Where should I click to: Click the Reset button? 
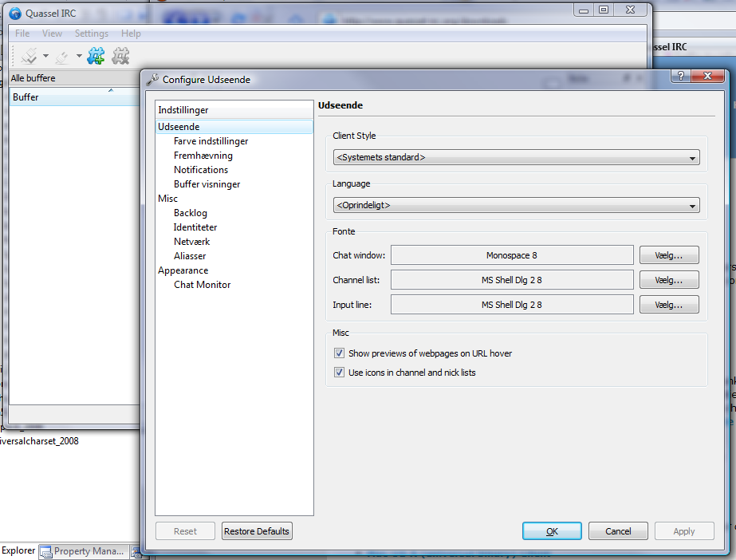coord(185,531)
